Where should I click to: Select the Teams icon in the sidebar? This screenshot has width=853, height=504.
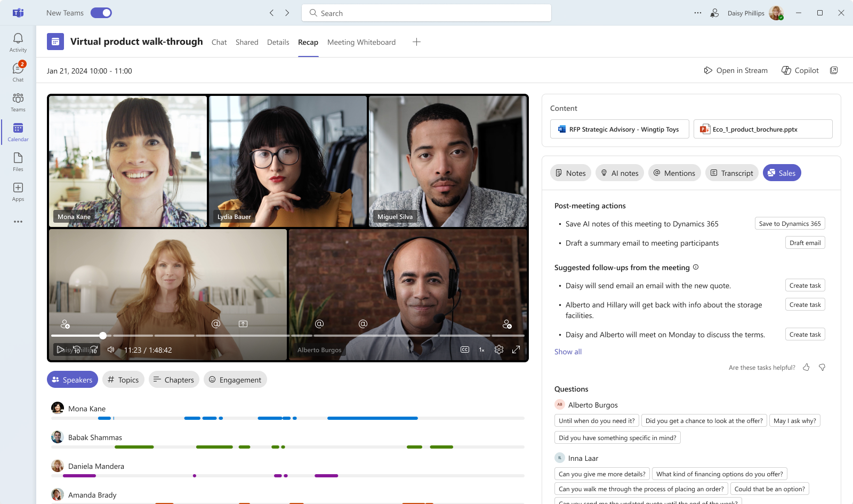click(x=18, y=99)
